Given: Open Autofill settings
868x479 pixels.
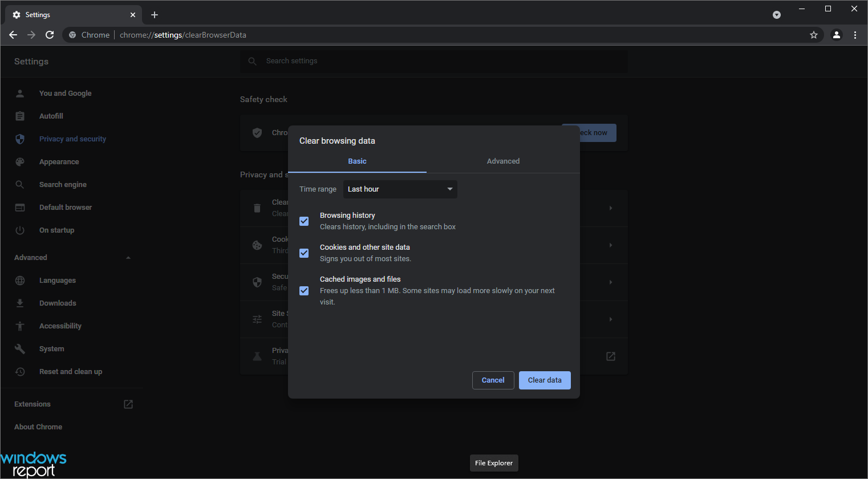Looking at the screenshot, I should (51, 116).
